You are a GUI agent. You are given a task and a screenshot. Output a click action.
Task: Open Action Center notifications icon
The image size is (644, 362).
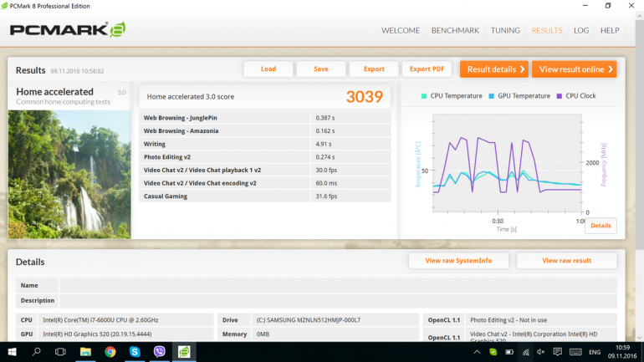coord(557,352)
